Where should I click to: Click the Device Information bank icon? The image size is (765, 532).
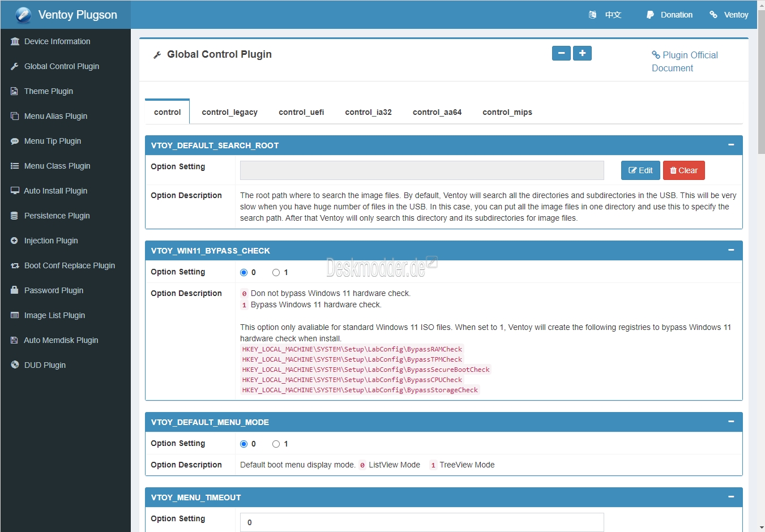[15, 41]
